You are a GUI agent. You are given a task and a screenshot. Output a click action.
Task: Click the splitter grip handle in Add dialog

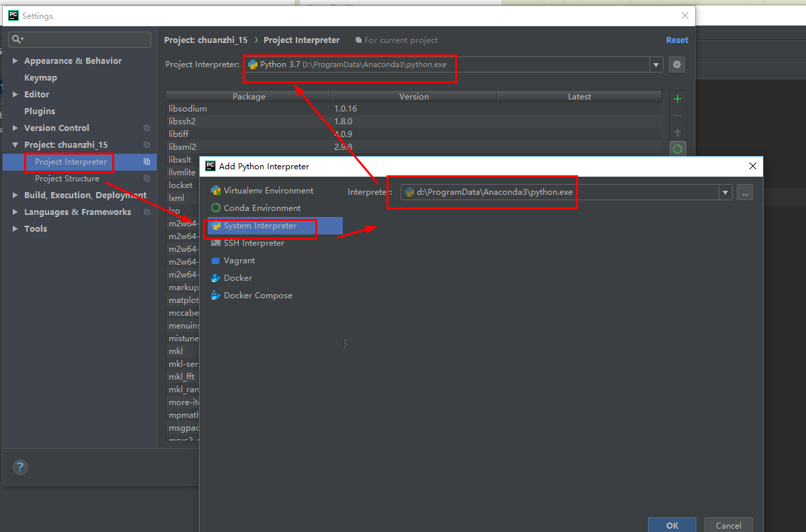345,343
